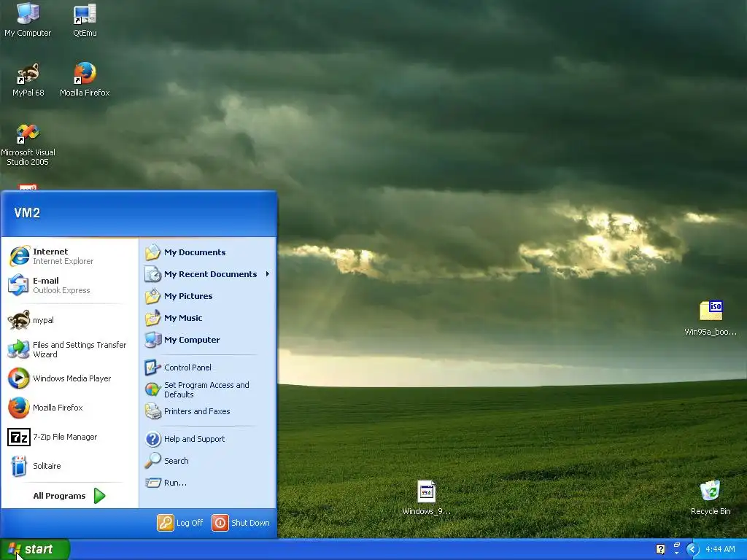The image size is (747, 560).
Task: Launch Mozilla Firefox desktop shortcut
Action: click(x=85, y=80)
